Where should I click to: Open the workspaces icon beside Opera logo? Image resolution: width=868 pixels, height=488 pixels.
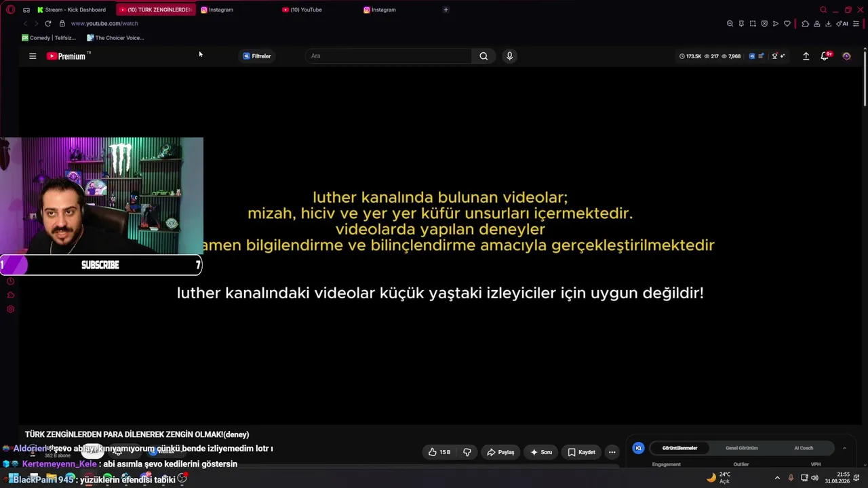tap(26, 9)
